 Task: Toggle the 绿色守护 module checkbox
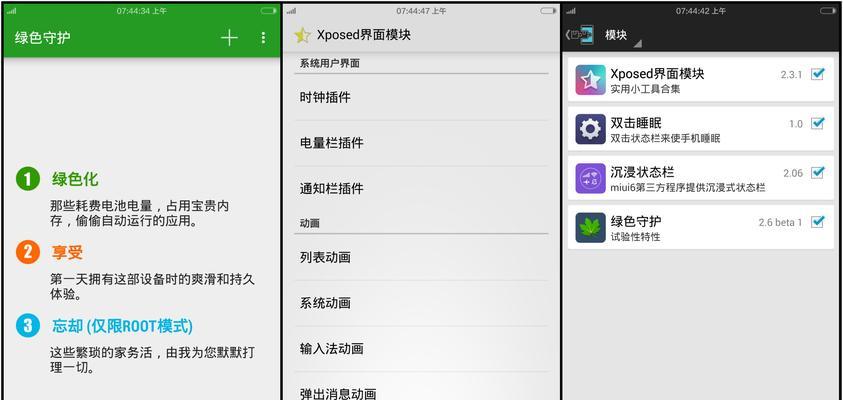(818, 221)
